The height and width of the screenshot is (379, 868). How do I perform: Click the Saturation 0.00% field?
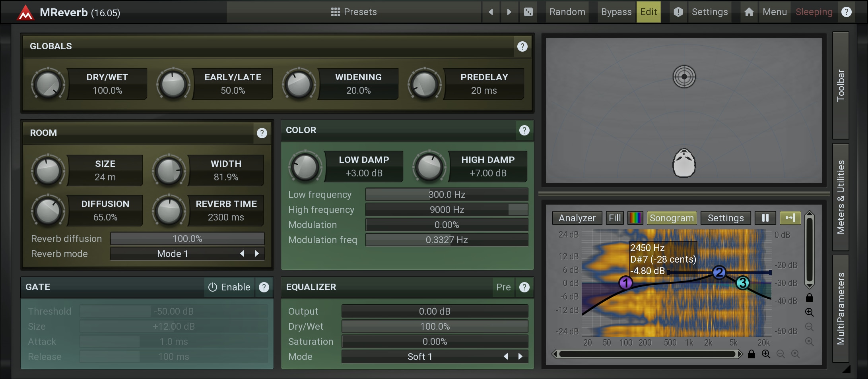[x=435, y=341]
